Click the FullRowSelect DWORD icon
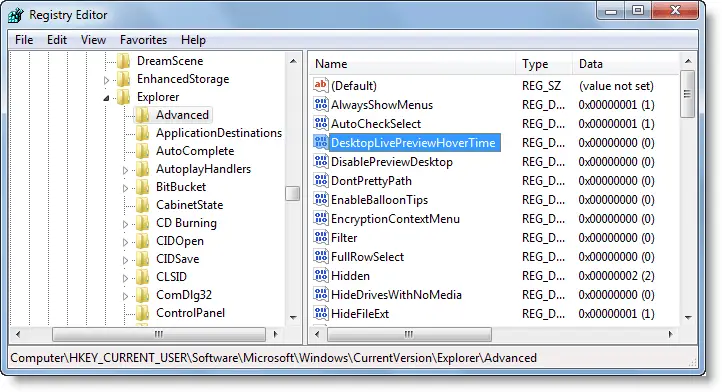 point(320,256)
